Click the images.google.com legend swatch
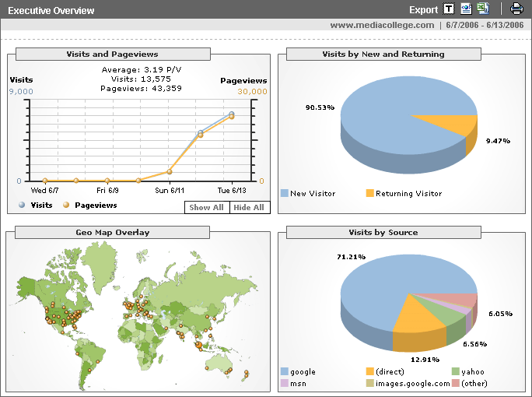 point(369,383)
